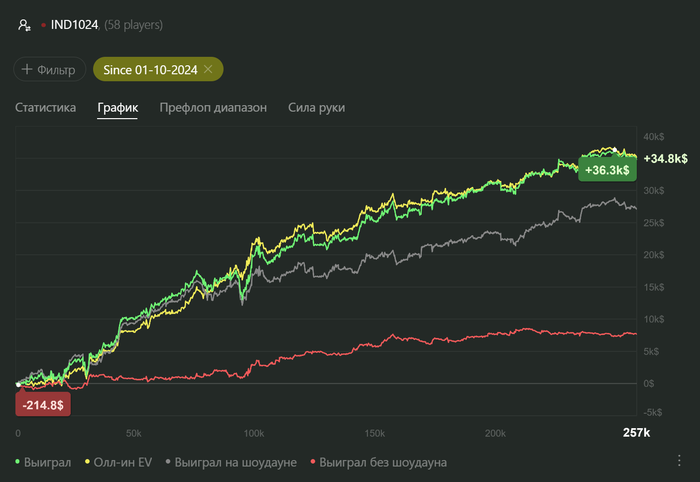Image resolution: width=700 pixels, height=482 pixels.
Task: Click the +34.8k$ end value label
Action: (665, 159)
